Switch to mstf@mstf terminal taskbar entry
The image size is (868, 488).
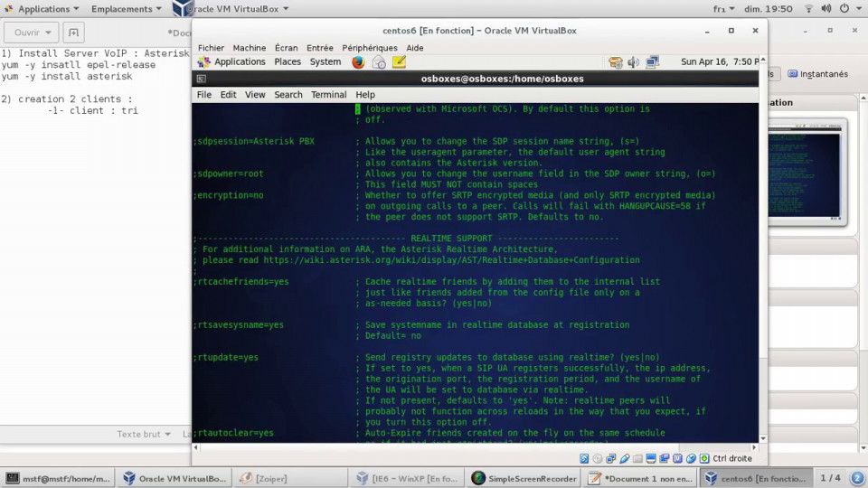(x=58, y=479)
